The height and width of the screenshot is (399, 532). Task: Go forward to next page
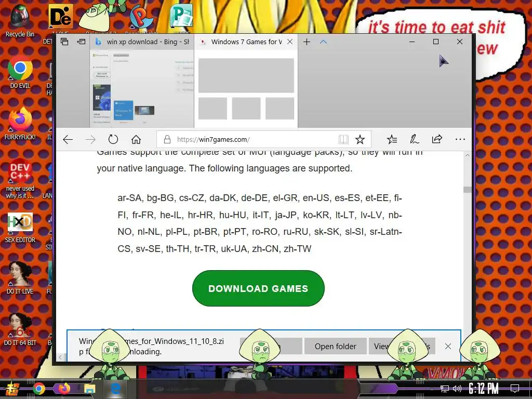[90, 139]
